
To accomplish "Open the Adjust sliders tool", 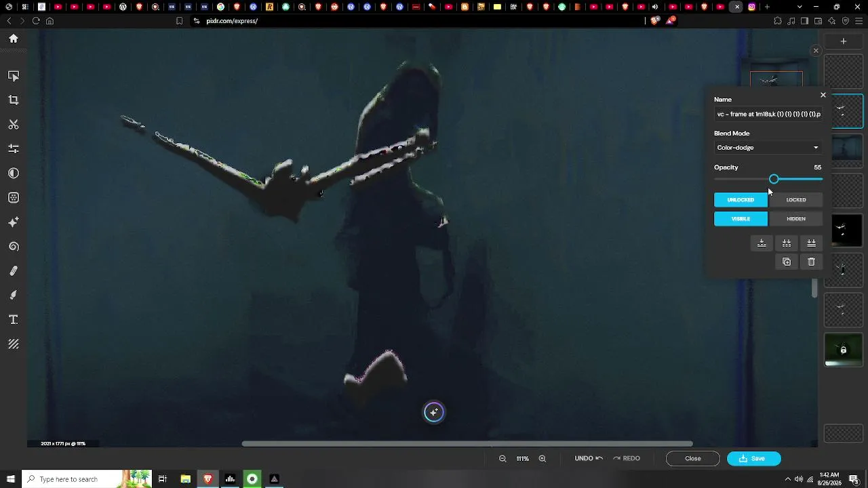I will pyautogui.click(x=14, y=149).
